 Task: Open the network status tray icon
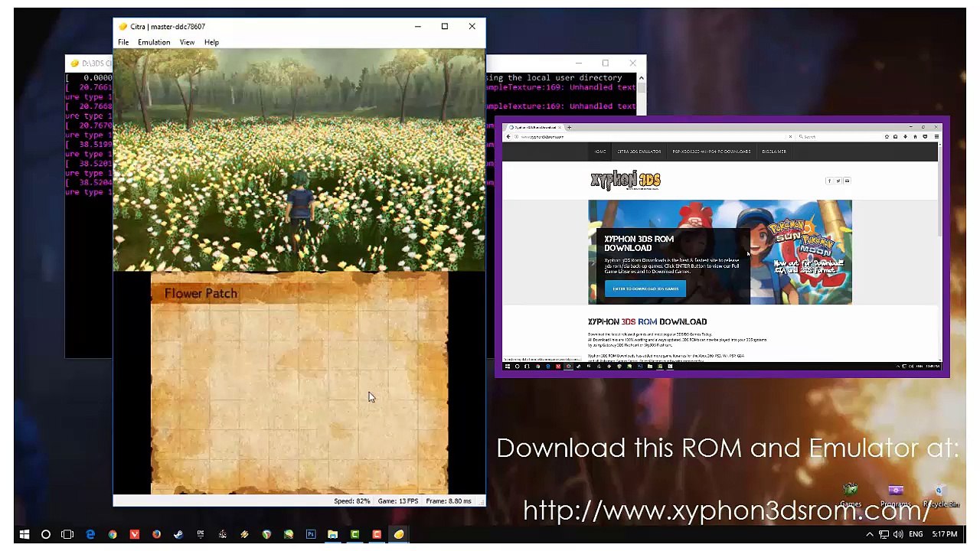coord(884,534)
